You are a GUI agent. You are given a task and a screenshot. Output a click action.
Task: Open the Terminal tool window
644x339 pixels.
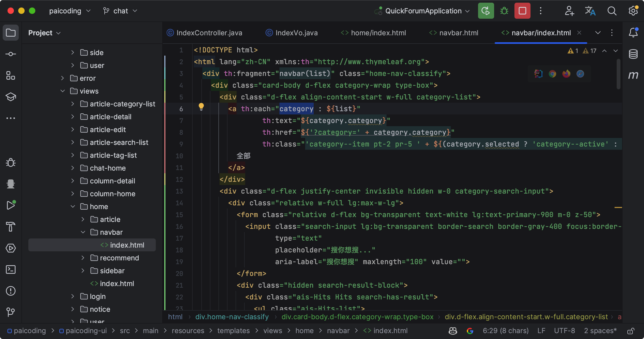tap(11, 269)
